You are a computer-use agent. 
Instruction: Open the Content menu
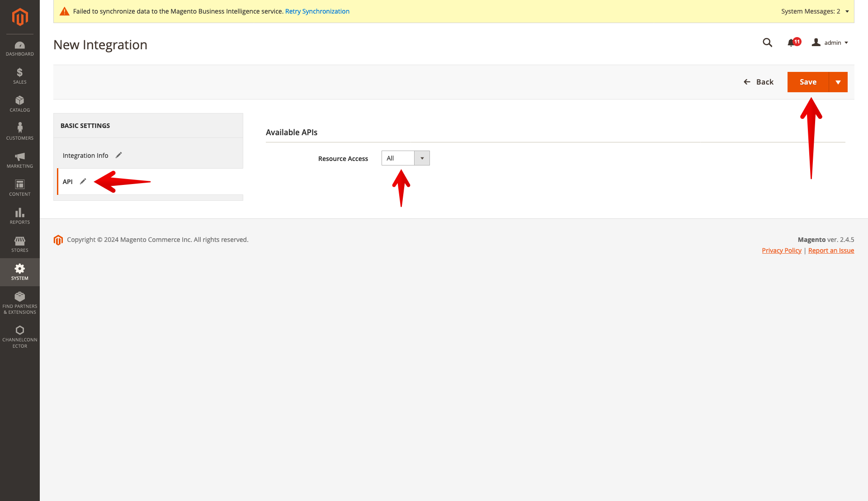pos(20,189)
